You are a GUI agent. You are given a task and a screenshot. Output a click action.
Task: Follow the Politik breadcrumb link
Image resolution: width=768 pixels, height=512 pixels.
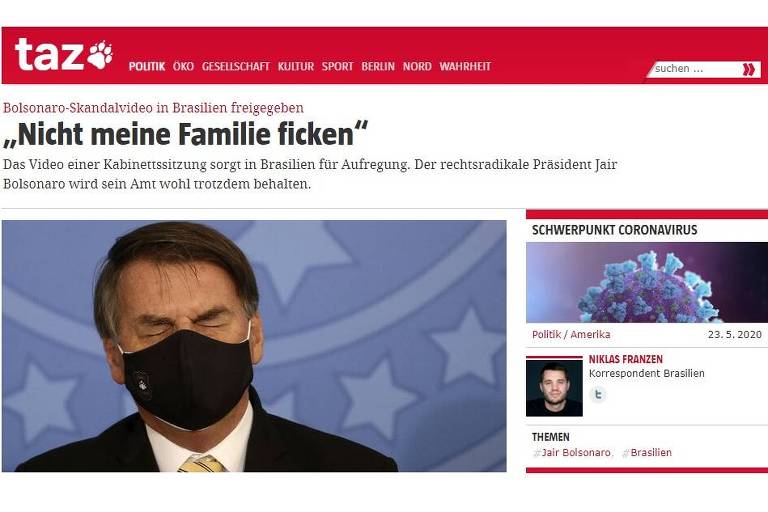tap(546, 335)
